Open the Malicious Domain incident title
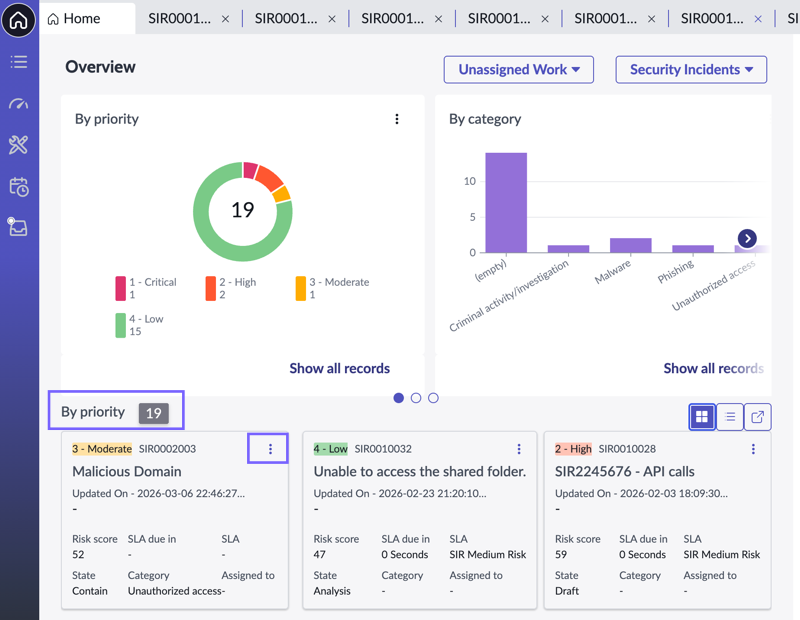This screenshot has width=800, height=620. (127, 472)
